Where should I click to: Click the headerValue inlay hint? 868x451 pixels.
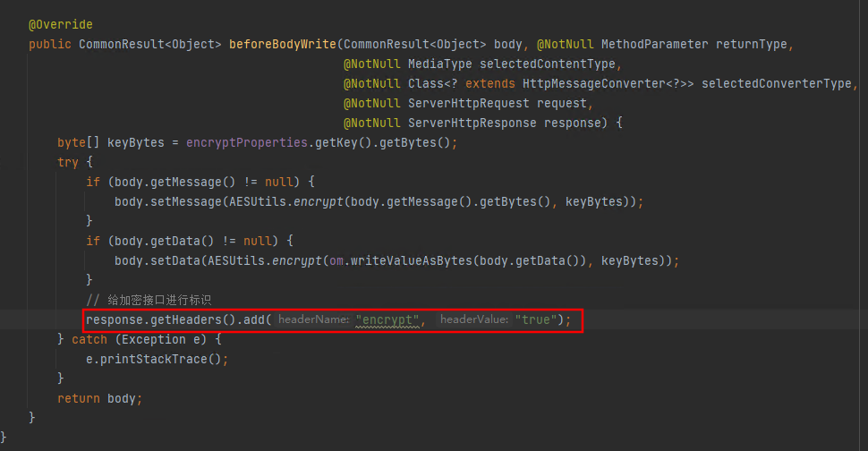point(474,319)
